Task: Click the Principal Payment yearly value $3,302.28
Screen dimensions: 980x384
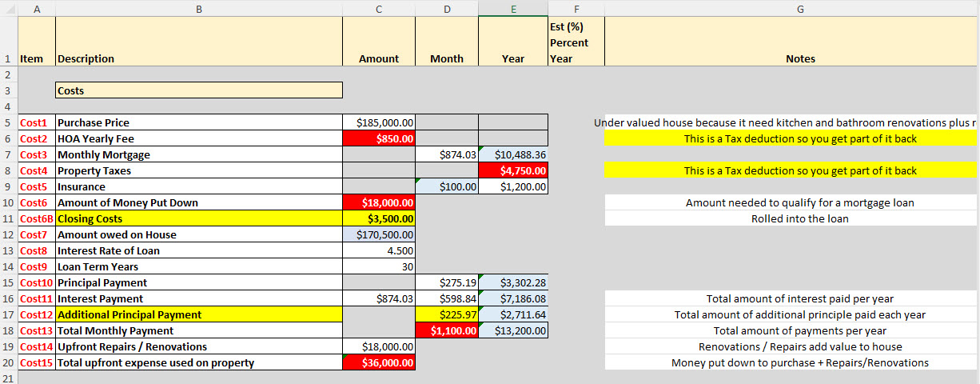Action: tap(513, 282)
